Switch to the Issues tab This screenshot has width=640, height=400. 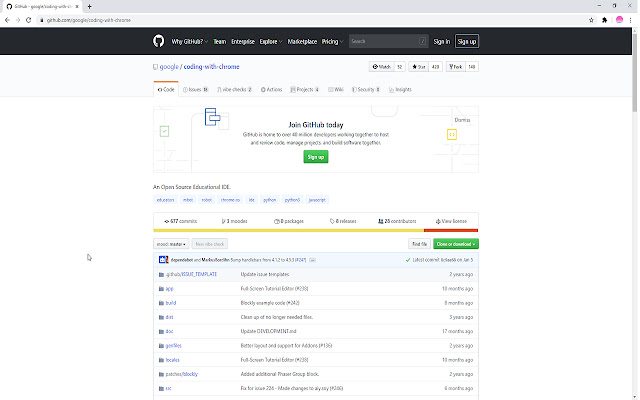point(196,89)
